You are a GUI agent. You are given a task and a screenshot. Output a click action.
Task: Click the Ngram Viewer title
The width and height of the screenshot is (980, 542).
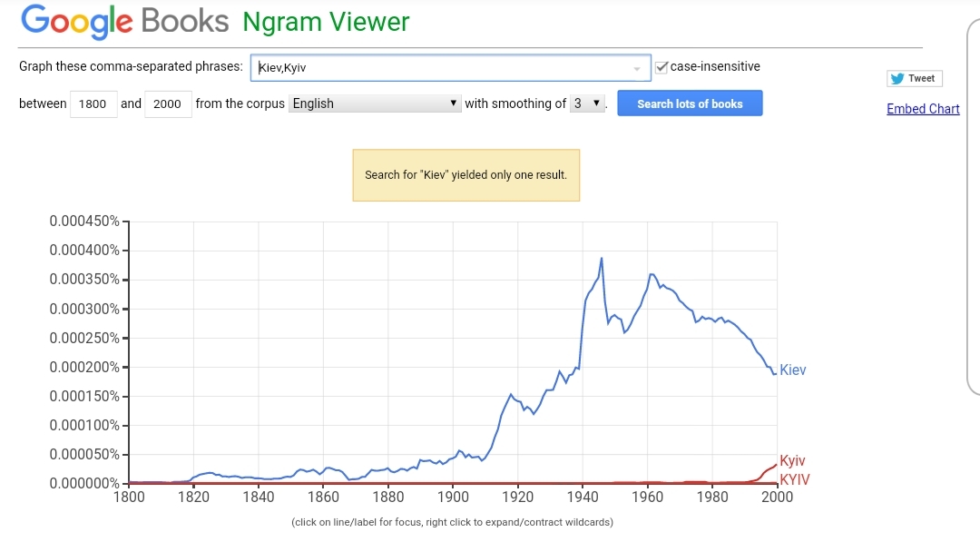click(x=326, y=21)
